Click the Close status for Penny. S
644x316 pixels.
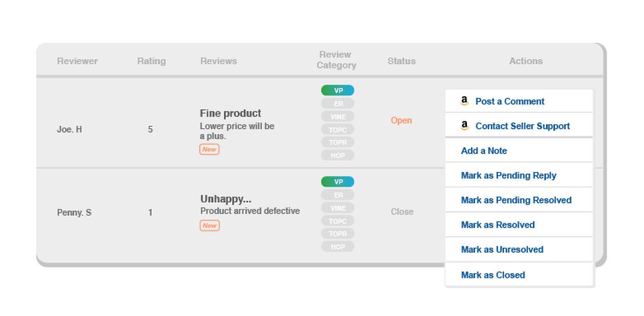[x=402, y=212]
